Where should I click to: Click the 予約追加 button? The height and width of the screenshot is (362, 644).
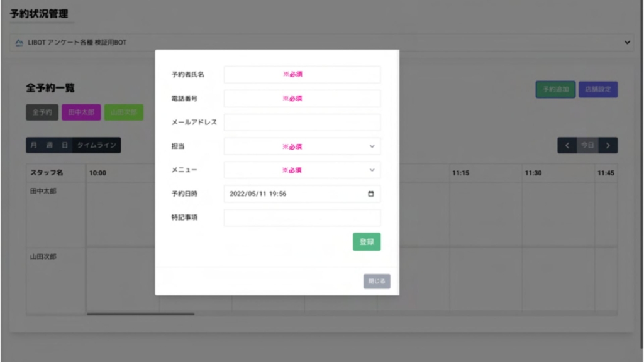point(555,90)
